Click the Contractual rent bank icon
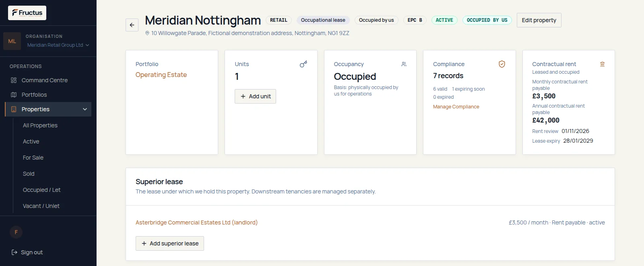This screenshot has width=644, height=266. 603,64
